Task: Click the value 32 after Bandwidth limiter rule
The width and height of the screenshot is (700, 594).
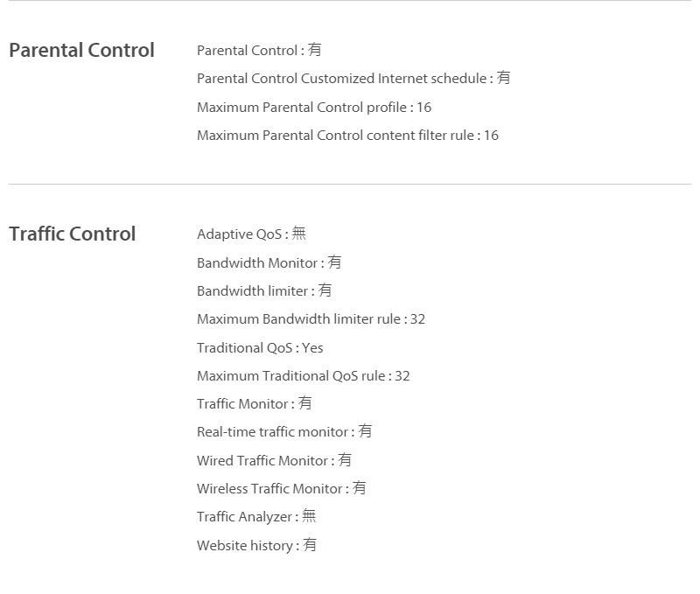Action: coord(418,319)
